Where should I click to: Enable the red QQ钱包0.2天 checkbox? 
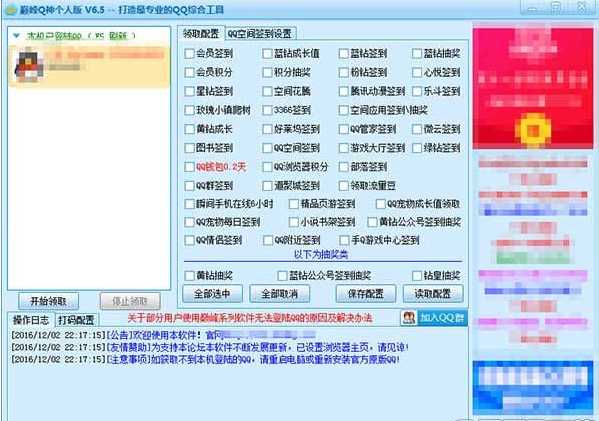[189, 167]
